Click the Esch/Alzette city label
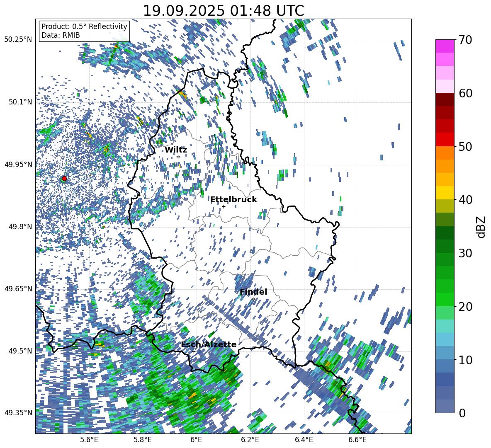This screenshot has height=448, width=491. tap(209, 344)
